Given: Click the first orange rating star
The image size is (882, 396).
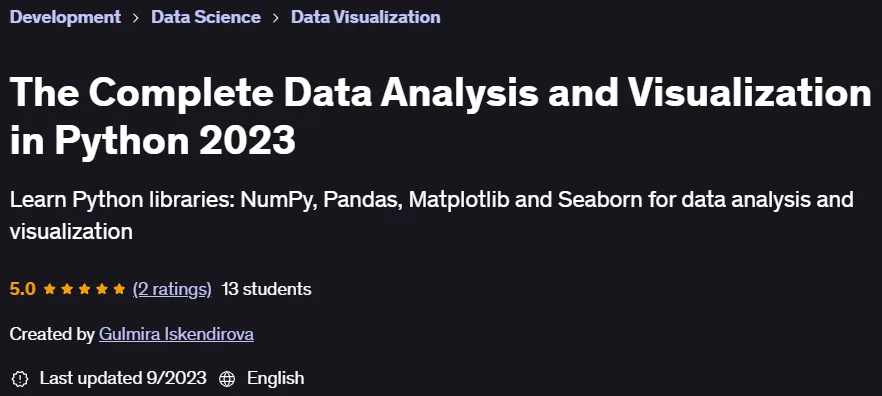Looking at the screenshot, I should (x=50, y=289).
